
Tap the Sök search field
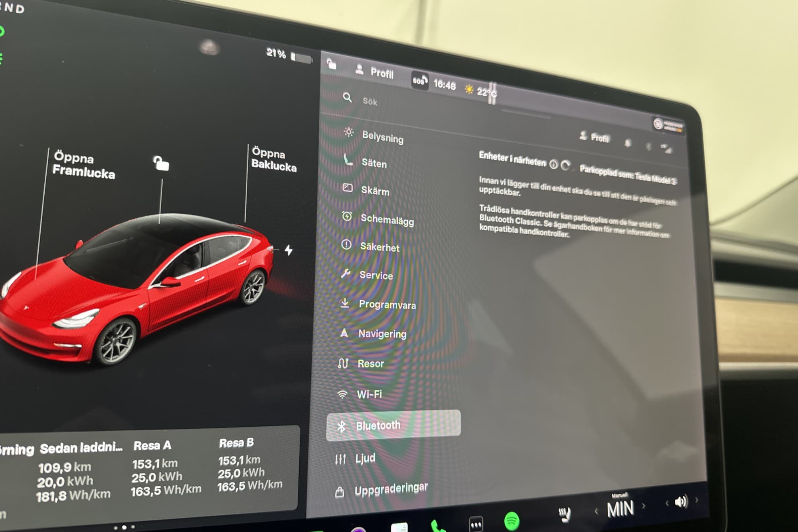370,101
